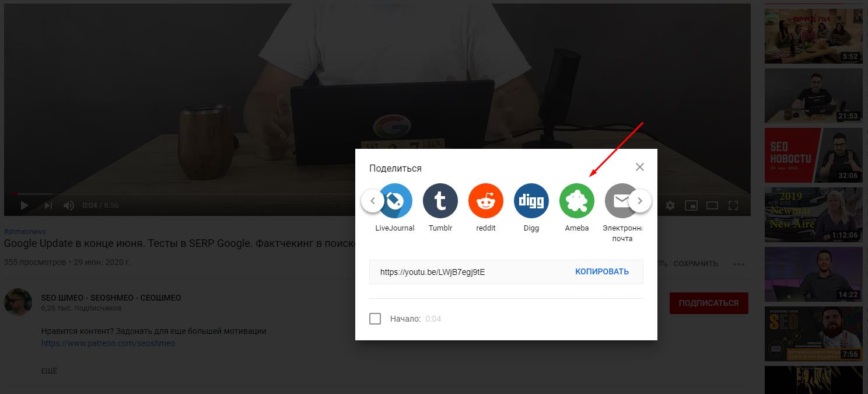Close the Поделиться share dialog
The width and height of the screenshot is (868, 394).
[640, 167]
